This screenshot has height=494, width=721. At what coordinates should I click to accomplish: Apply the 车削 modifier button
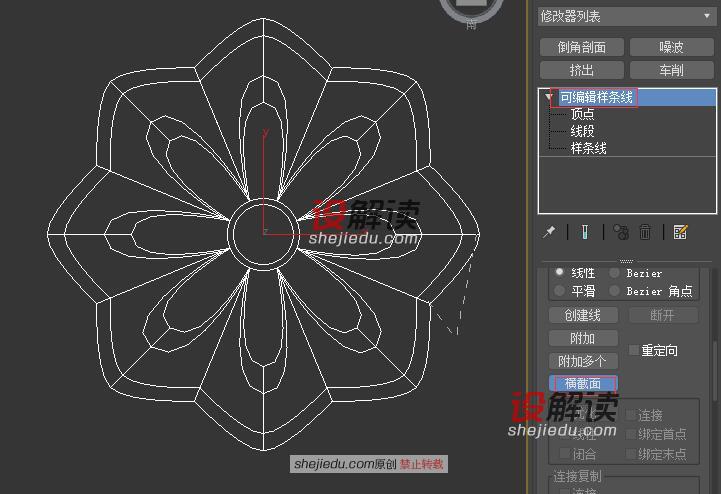[x=671, y=70]
